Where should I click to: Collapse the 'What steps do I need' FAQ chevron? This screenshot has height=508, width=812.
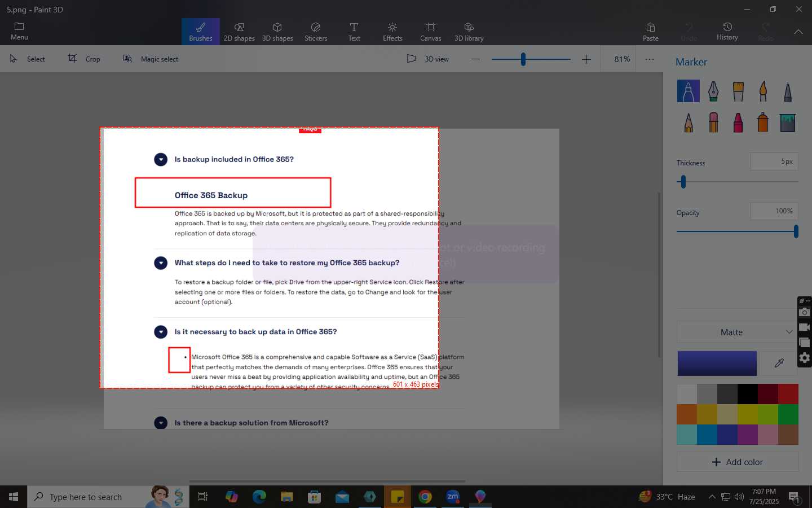(x=161, y=263)
